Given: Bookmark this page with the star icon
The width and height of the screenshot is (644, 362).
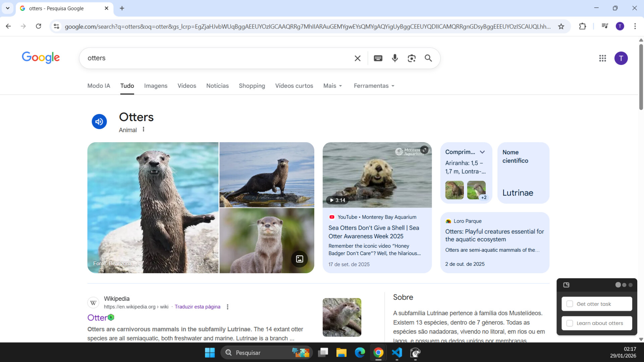Looking at the screenshot, I should (561, 26).
